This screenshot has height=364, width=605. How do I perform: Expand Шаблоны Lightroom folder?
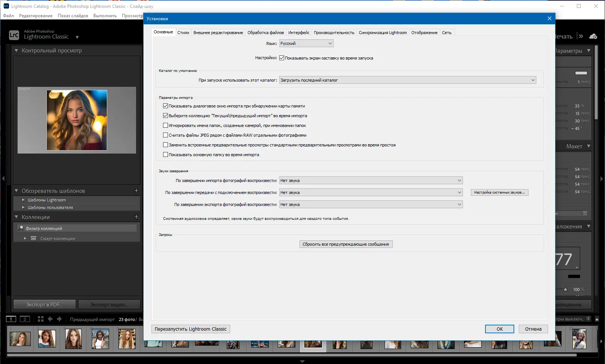pos(23,200)
